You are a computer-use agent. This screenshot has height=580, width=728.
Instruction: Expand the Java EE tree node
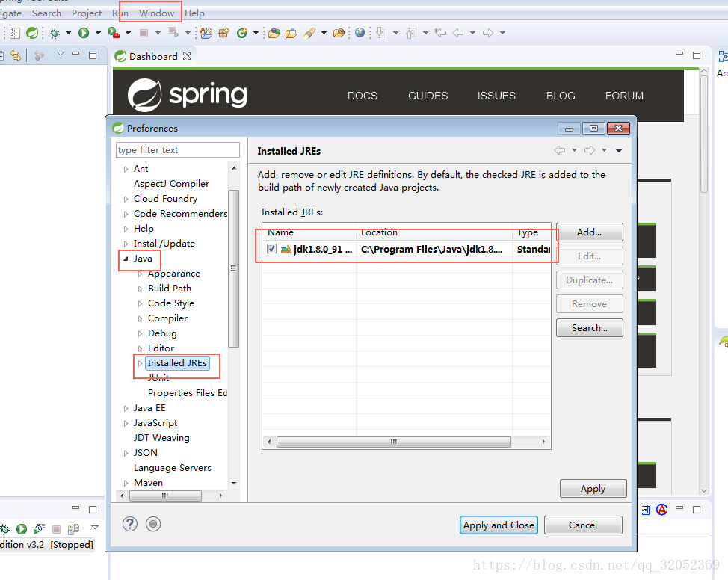point(126,408)
